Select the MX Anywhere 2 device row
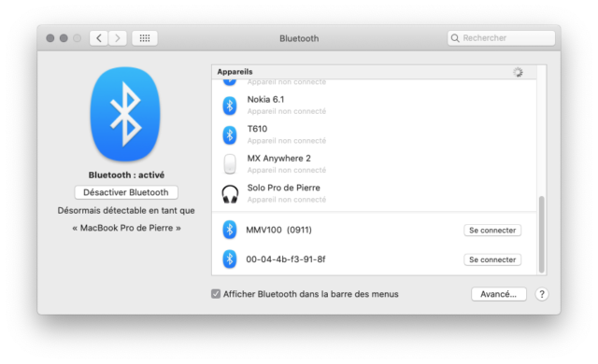Screen dimensions: 598x364 coord(374,164)
